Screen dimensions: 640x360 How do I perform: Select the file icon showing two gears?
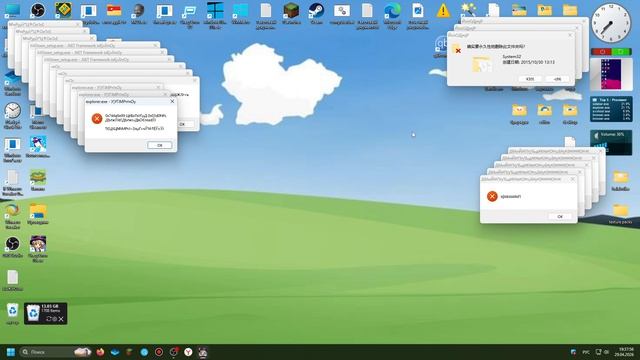[x=342, y=10]
